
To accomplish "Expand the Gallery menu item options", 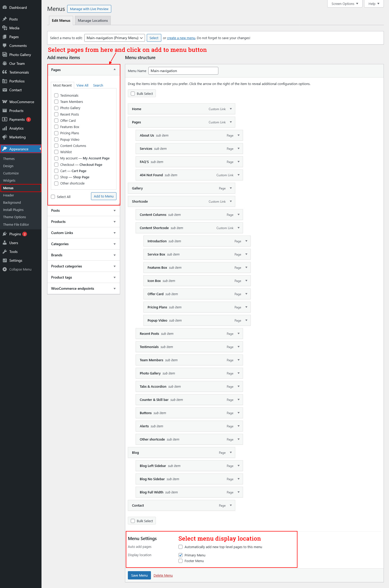I will click(231, 188).
